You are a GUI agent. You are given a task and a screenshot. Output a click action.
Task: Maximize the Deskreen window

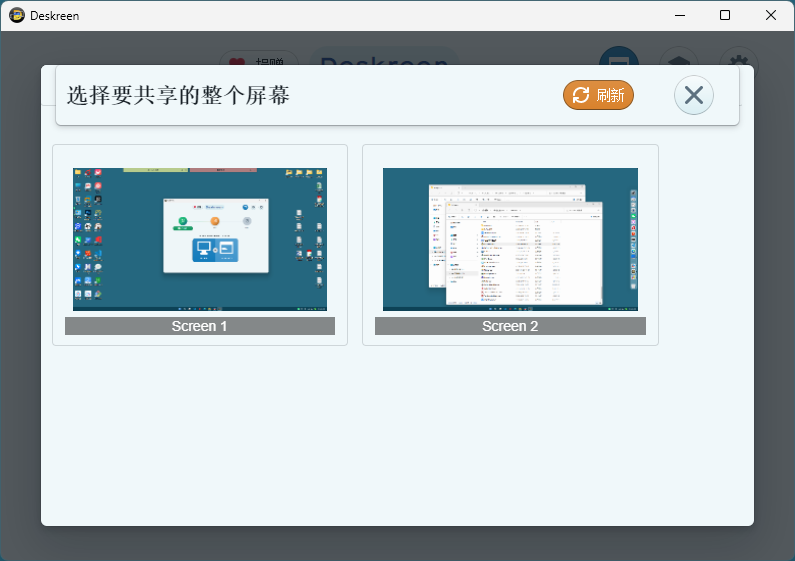click(x=725, y=15)
